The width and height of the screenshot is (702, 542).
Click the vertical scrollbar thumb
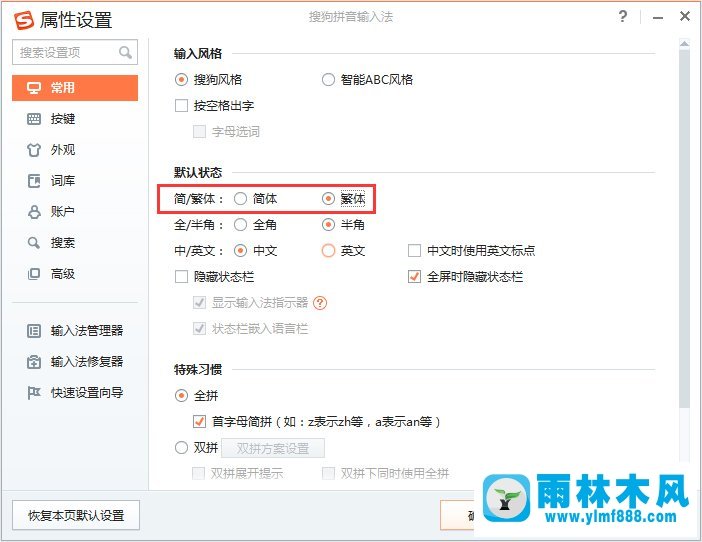click(684, 228)
